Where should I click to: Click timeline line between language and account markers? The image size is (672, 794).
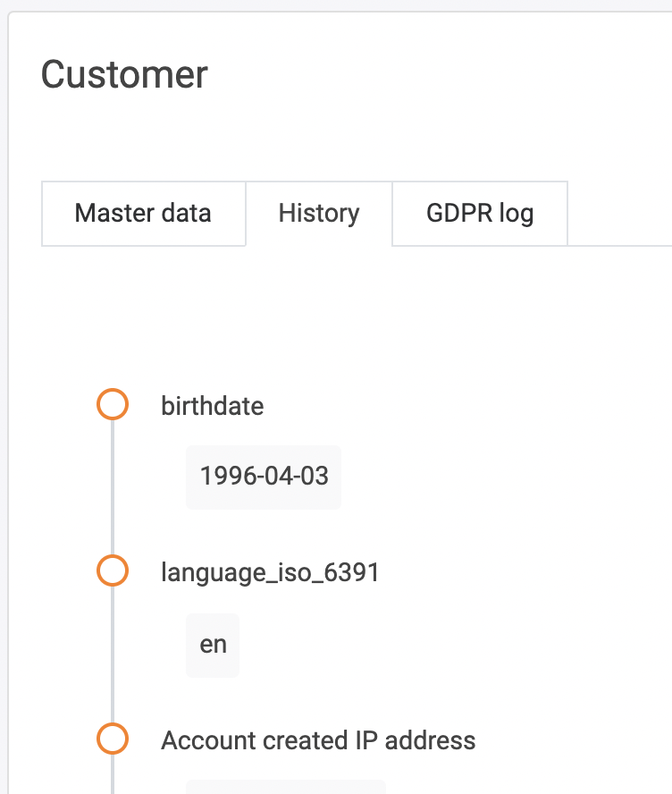click(x=113, y=655)
